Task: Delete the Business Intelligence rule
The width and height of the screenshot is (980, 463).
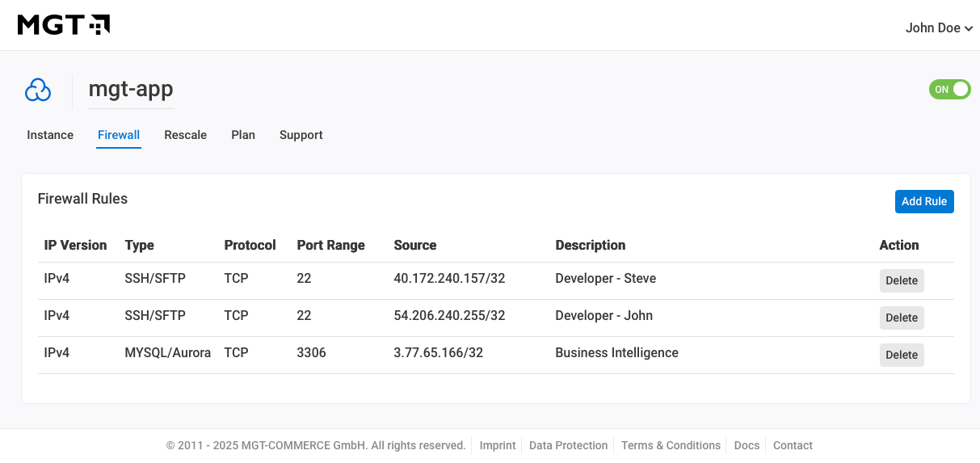Action: pyautogui.click(x=902, y=355)
